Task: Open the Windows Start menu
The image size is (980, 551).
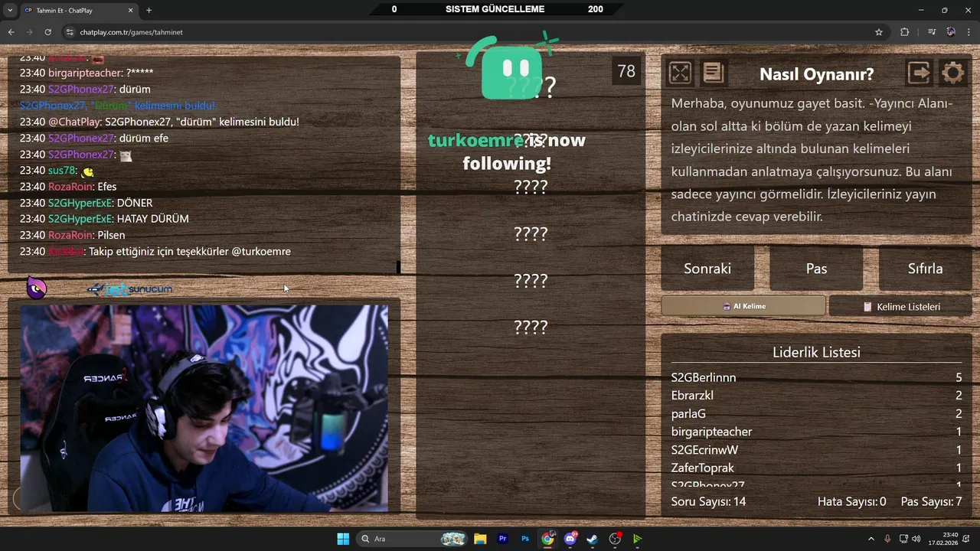Action: (343, 539)
